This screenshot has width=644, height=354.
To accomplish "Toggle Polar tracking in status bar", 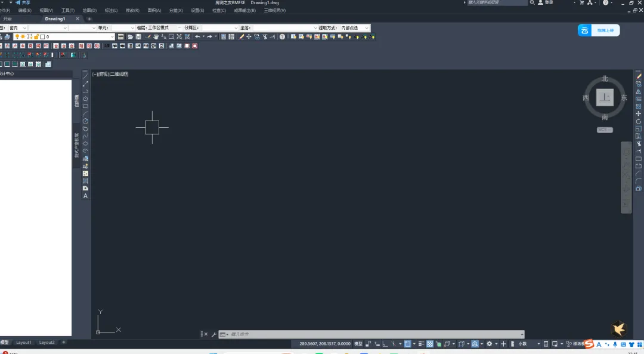I will [394, 344].
